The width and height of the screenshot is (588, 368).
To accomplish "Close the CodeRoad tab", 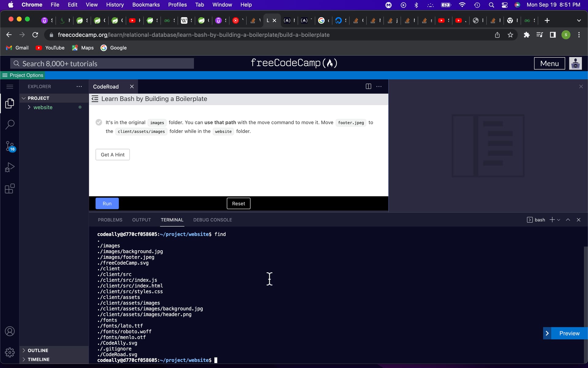I will pyautogui.click(x=132, y=86).
